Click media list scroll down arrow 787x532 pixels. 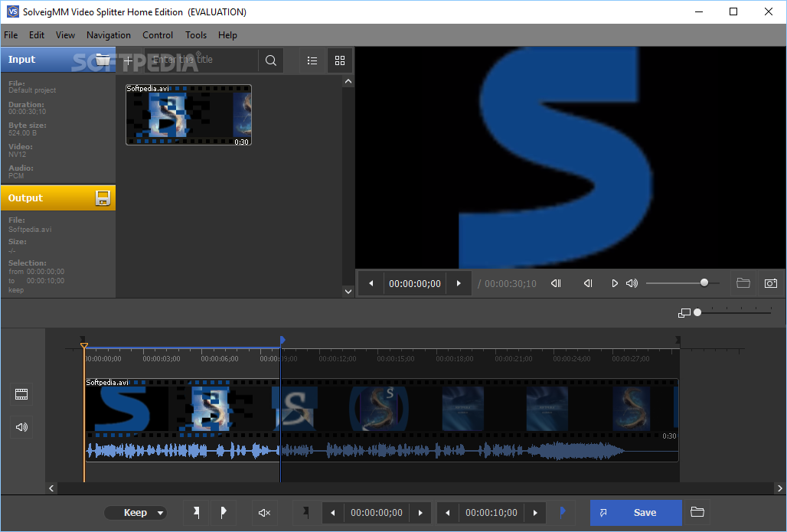[x=348, y=291]
